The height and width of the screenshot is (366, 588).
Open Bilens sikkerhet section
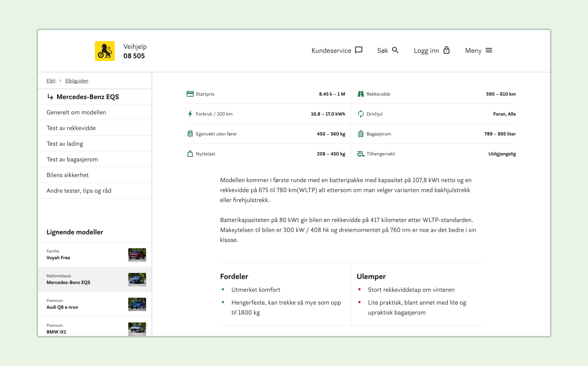point(95,175)
